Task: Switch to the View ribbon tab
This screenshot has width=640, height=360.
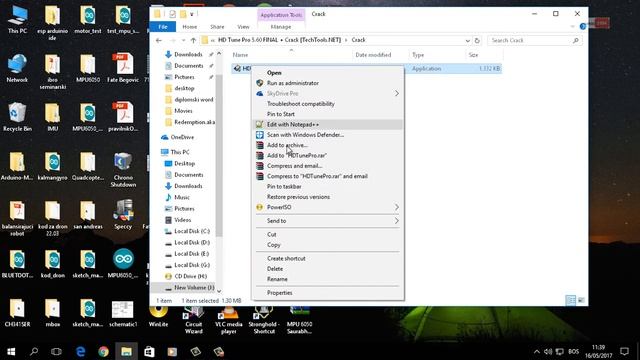Action: (243, 27)
